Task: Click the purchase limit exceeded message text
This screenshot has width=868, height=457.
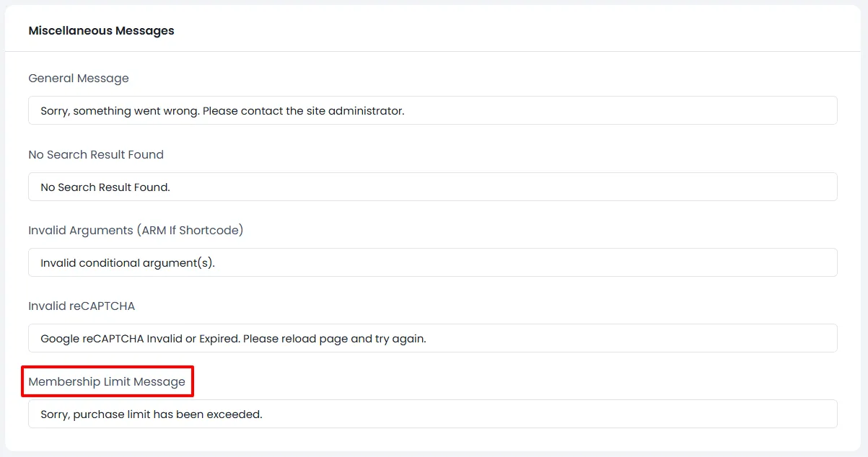Action: tap(151, 414)
